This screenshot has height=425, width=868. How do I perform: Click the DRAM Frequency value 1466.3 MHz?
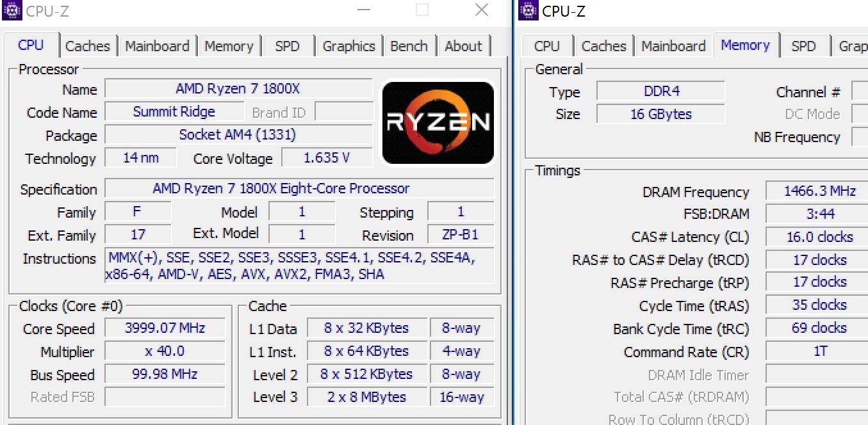point(819,191)
